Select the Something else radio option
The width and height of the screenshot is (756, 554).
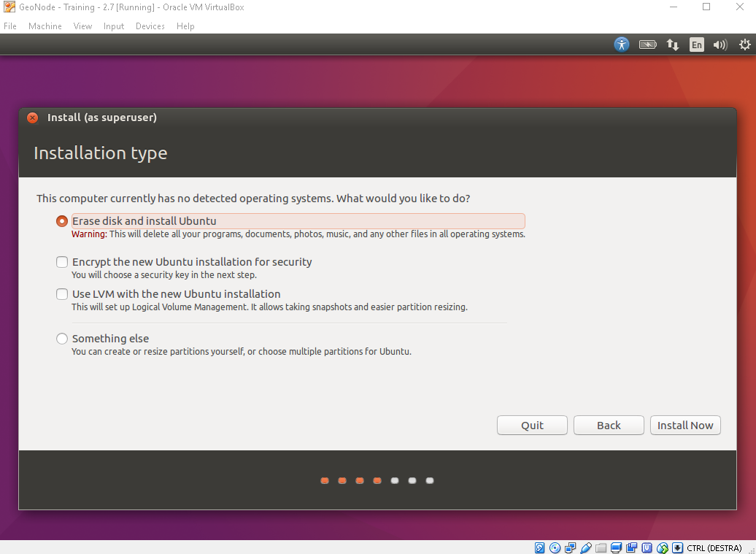click(x=62, y=339)
